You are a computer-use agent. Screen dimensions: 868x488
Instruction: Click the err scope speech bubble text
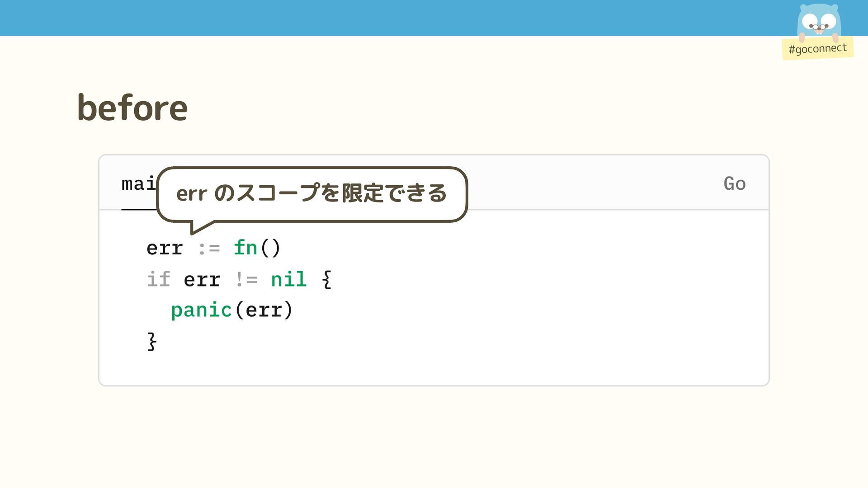(311, 193)
